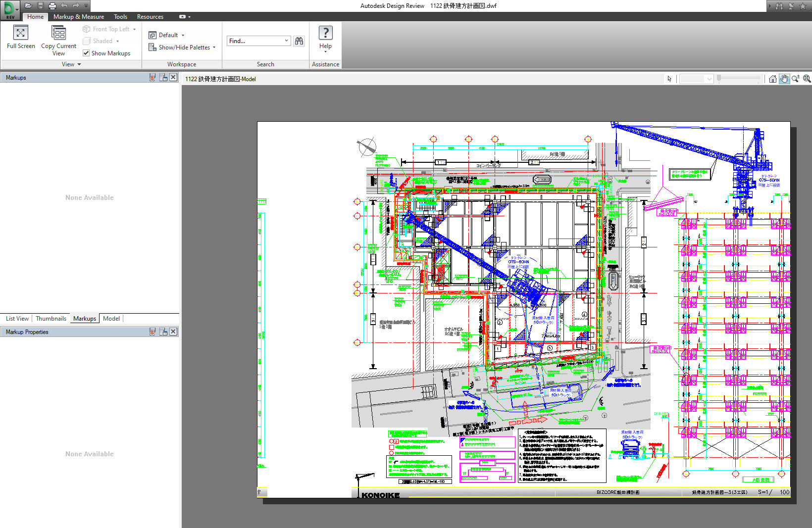812x528 pixels.
Task: Open the Customize Quick Access Toolbar dropdown
Action: click(86, 5)
